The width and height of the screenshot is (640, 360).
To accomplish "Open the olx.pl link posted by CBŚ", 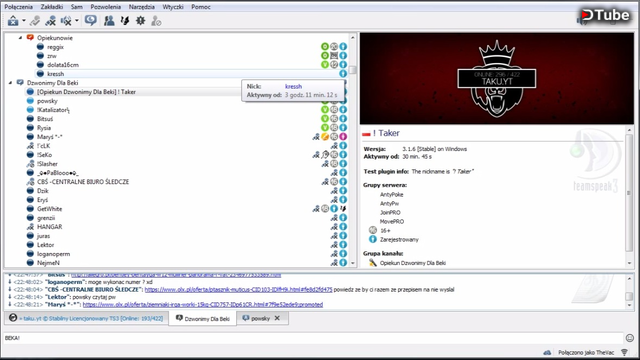I will (x=238, y=289).
